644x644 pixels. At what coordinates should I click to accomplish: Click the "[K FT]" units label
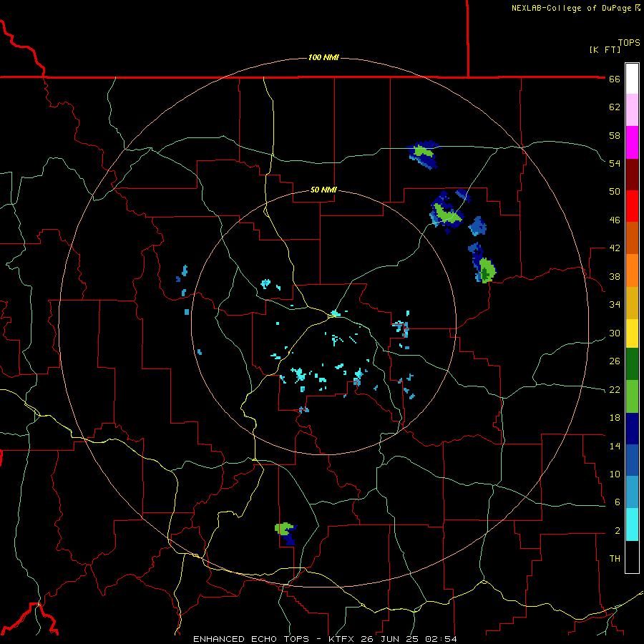coord(605,49)
